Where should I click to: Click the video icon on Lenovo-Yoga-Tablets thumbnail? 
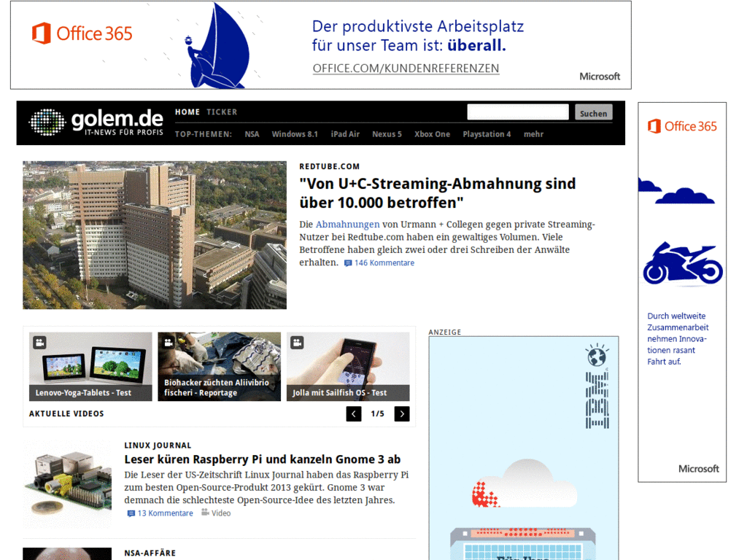(x=40, y=343)
